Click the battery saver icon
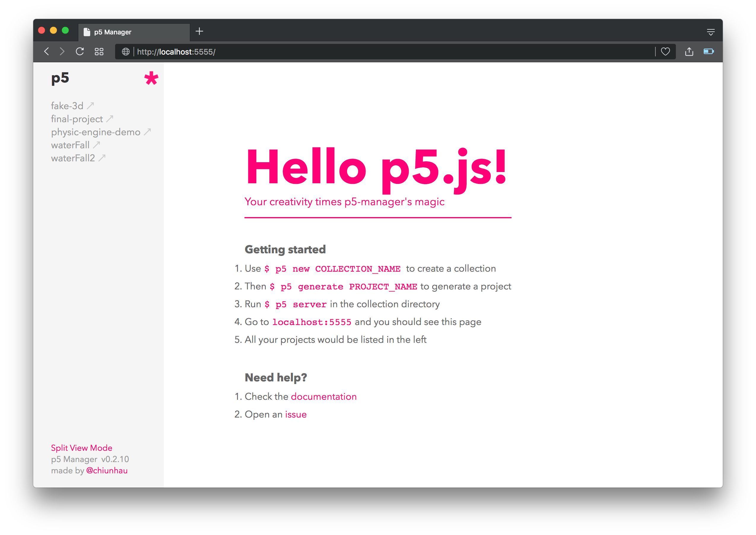The height and width of the screenshot is (535, 756). tap(708, 51)
